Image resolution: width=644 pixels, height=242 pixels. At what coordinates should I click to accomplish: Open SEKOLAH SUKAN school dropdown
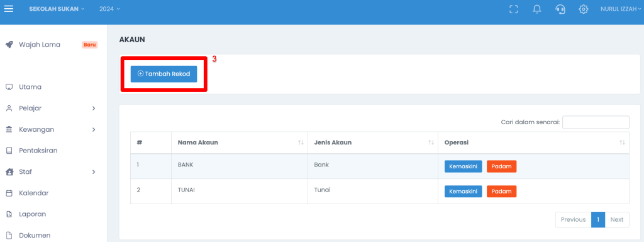57,9
